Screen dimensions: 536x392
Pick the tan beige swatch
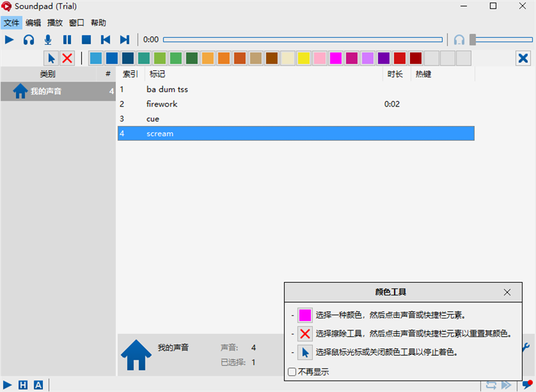256,58
